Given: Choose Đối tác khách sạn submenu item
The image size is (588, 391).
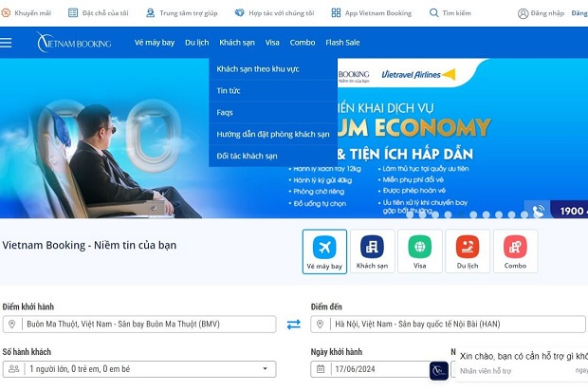Looking at the screenshot, I should [273, 156].
